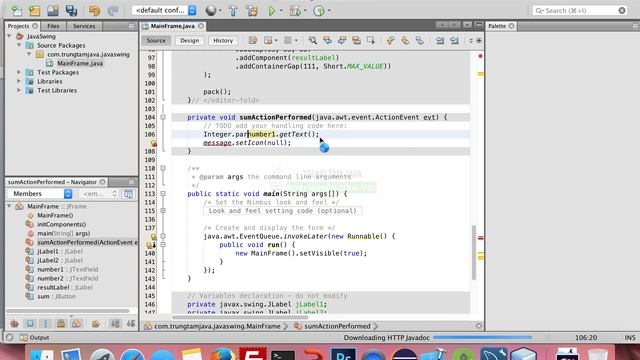This screenshot has height=360, width=640.
Task: Switch to Design view
Action: pos(189,40)
